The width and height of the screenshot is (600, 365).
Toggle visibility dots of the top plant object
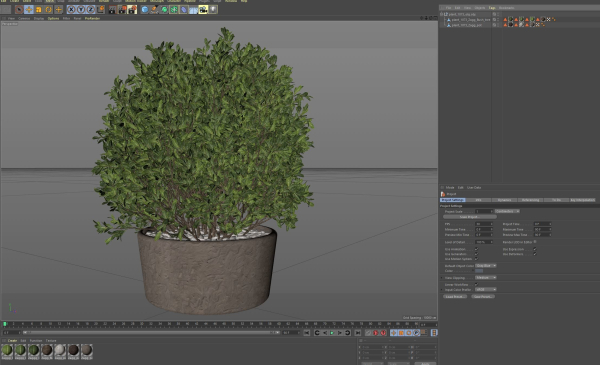pyautogui.click(x=498, y=14)
